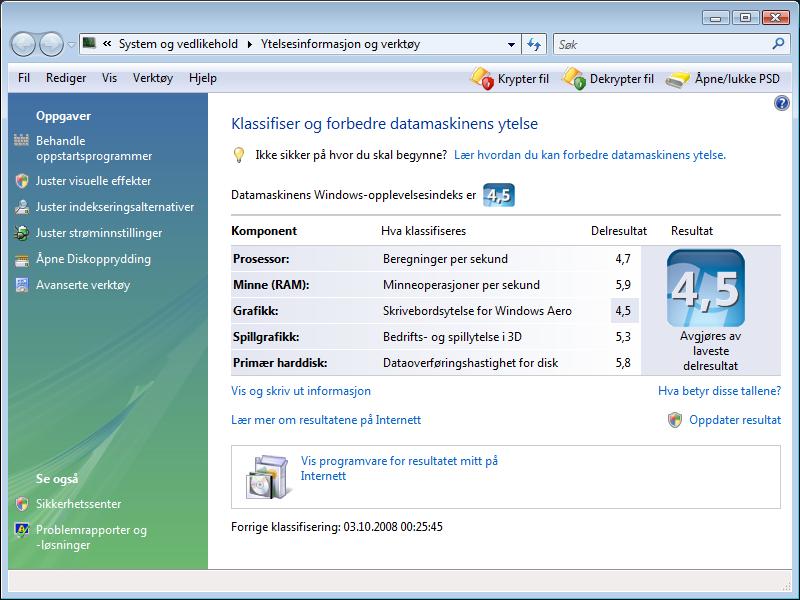The width and height of the screenshot is (800, 600).
Task: Click the magnifying glass search icon
Action: [778, 44]
